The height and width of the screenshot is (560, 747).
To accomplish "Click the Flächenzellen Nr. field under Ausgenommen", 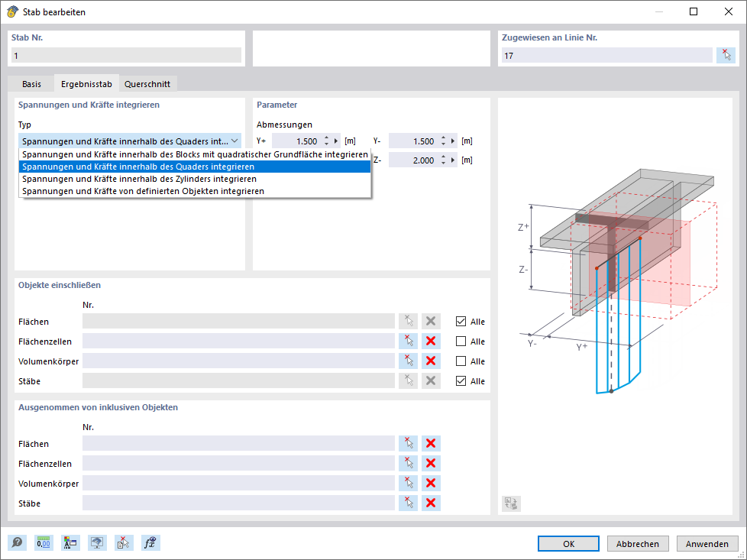I will pos(238,463).
